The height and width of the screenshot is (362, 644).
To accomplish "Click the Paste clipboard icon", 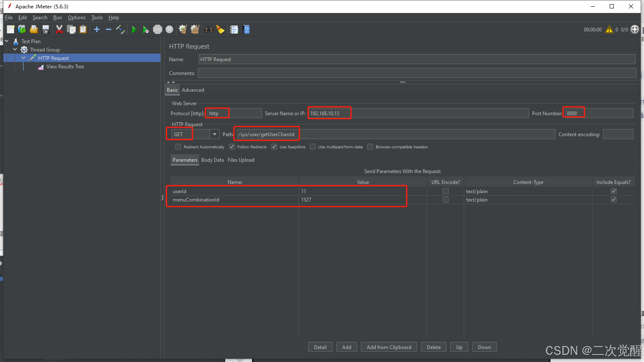I will point(83,29).
